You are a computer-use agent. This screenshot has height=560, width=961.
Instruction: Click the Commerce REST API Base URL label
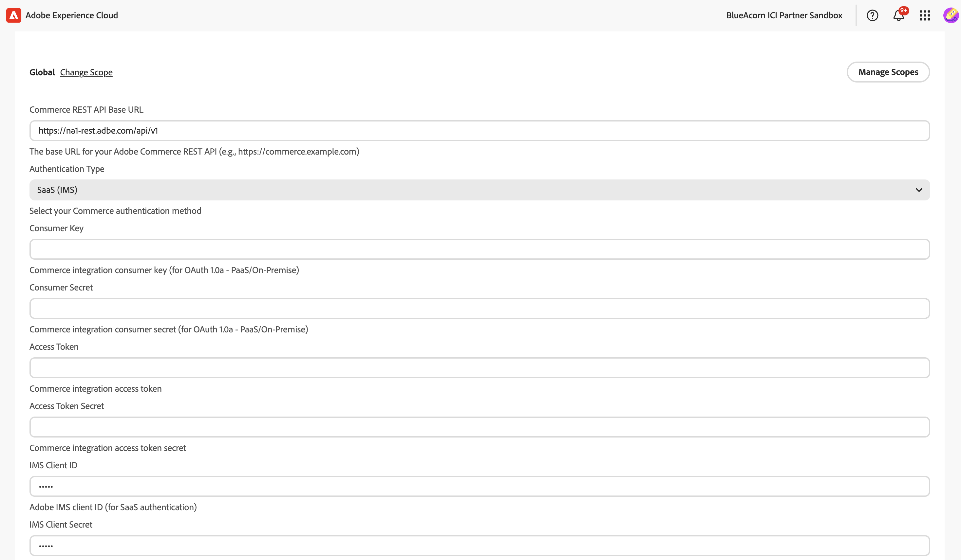[x=86, y=109]
